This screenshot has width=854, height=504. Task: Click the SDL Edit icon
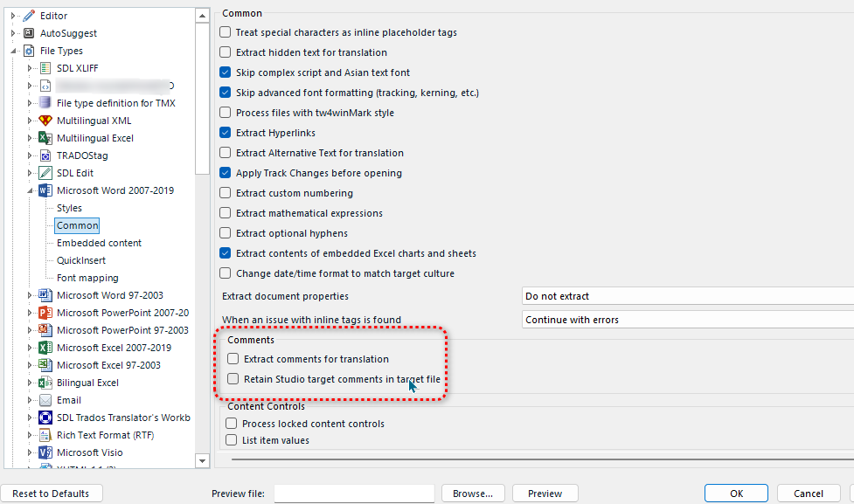coord(45,173)
